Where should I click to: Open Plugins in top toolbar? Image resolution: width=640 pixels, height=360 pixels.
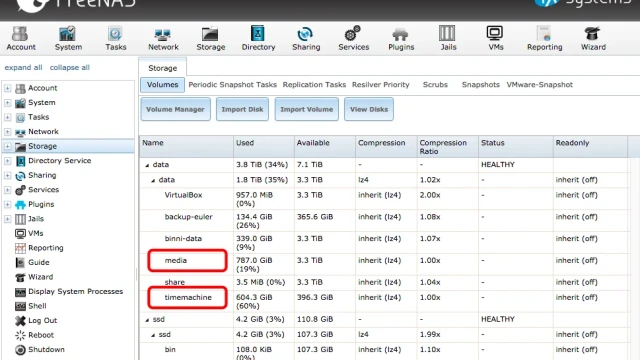pos(401,38)
